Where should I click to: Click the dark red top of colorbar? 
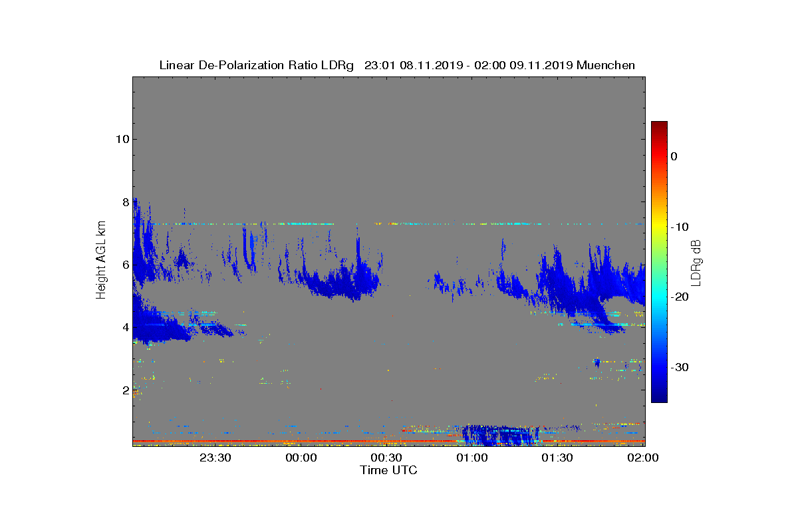(x=659, y=126)
